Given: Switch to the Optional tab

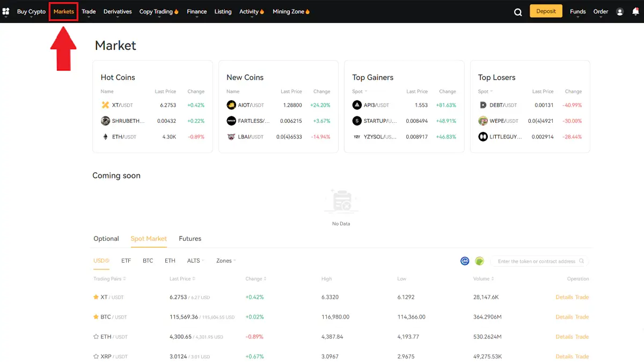Looking at the screenshot, I should point(106,239).
